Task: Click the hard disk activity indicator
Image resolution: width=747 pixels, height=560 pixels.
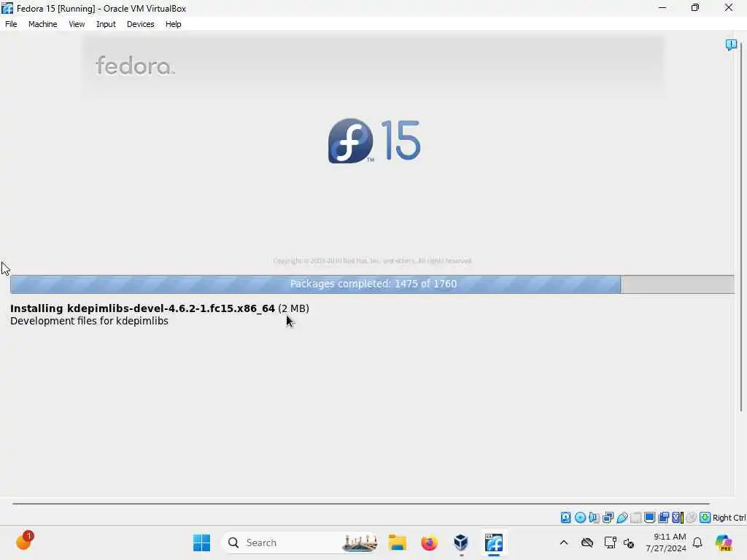Action: 565,517
